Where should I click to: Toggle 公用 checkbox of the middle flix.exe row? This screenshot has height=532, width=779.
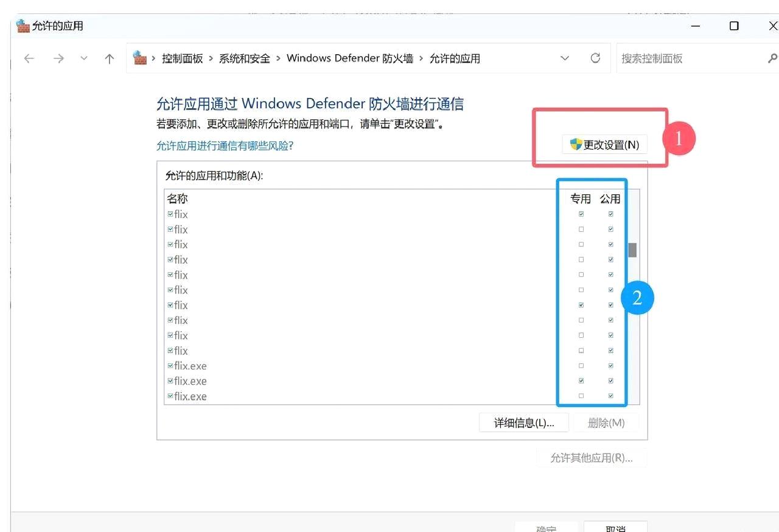611,381
